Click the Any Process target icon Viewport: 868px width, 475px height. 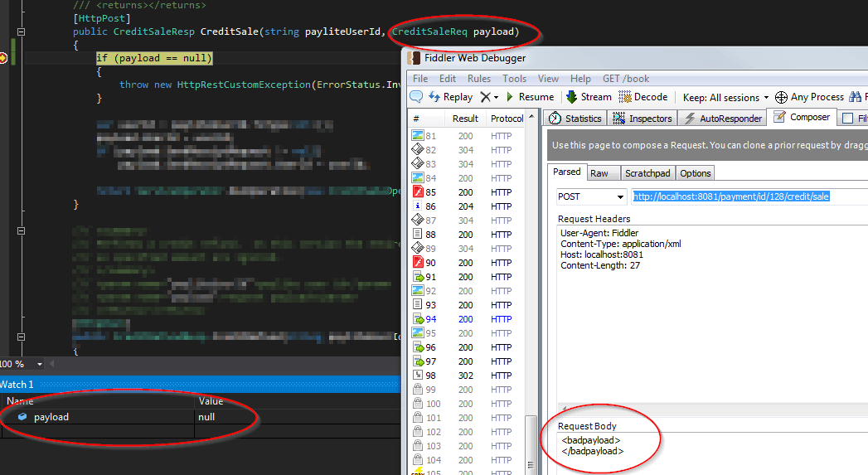coord(781,97)
